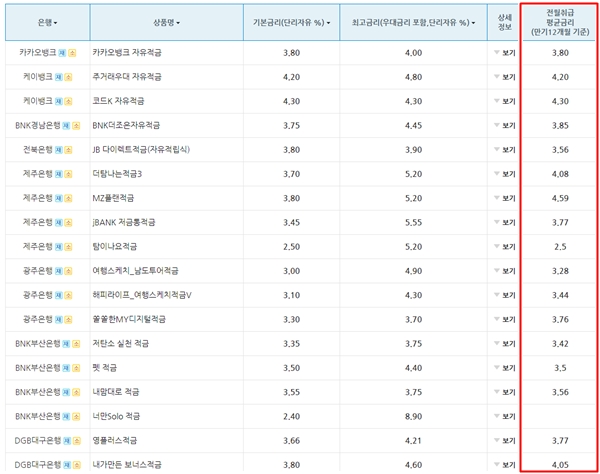Click blue 재 badge in 더탐나는적금3 row

59,174
